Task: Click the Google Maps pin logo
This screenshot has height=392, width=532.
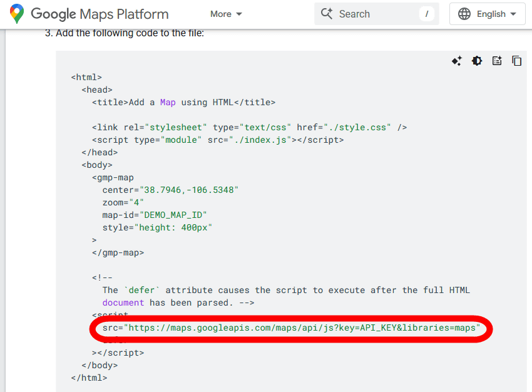Action: point(17,14)
